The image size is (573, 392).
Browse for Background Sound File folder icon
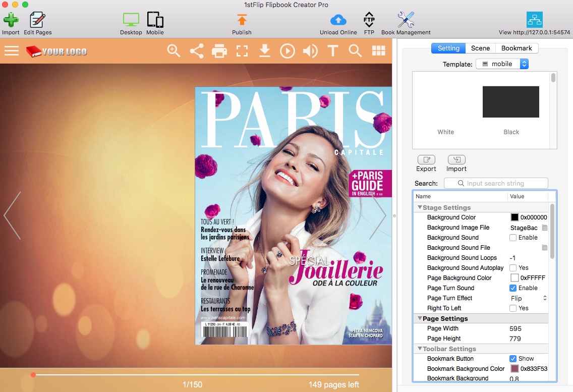click(x=544, y=248)
